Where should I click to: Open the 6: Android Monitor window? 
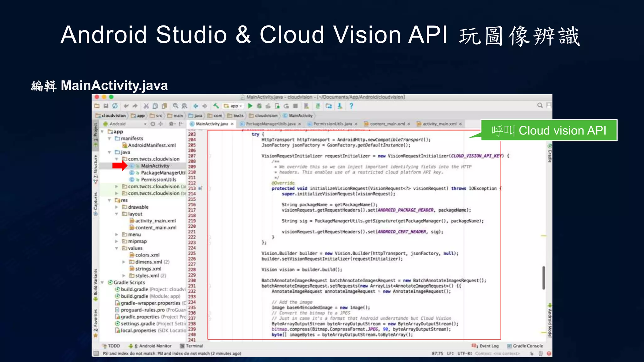point(150,346)
